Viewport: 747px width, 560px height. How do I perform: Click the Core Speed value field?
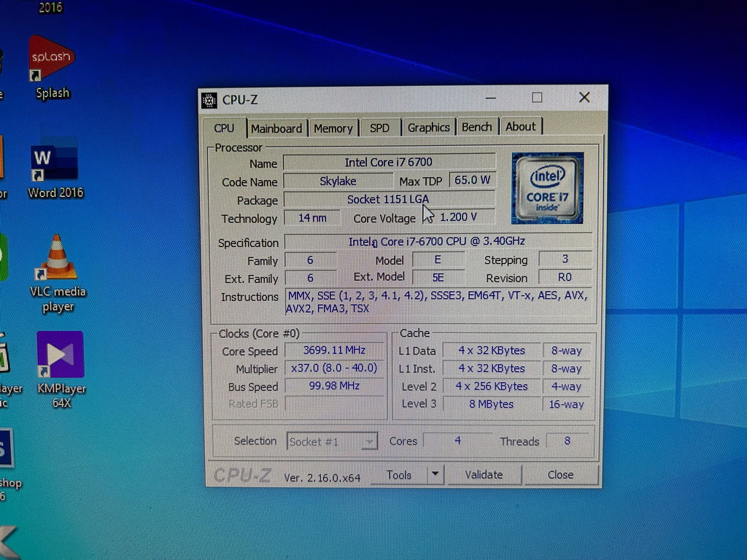point(333,351)
